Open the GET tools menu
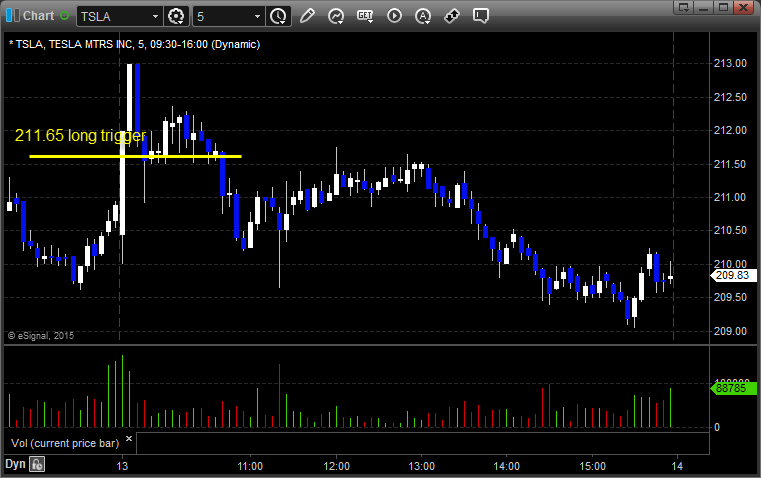The width and height of the screenshot is (761, 478). 365,16
